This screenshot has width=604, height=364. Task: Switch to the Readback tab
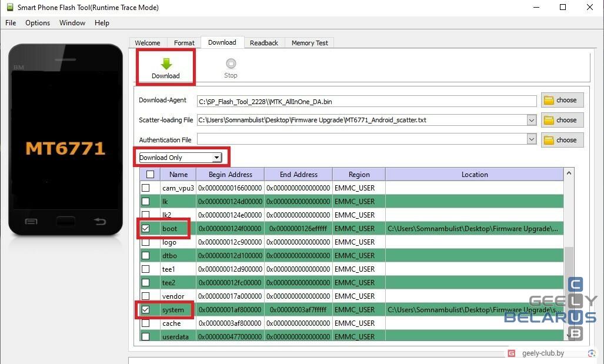point(264,43)
